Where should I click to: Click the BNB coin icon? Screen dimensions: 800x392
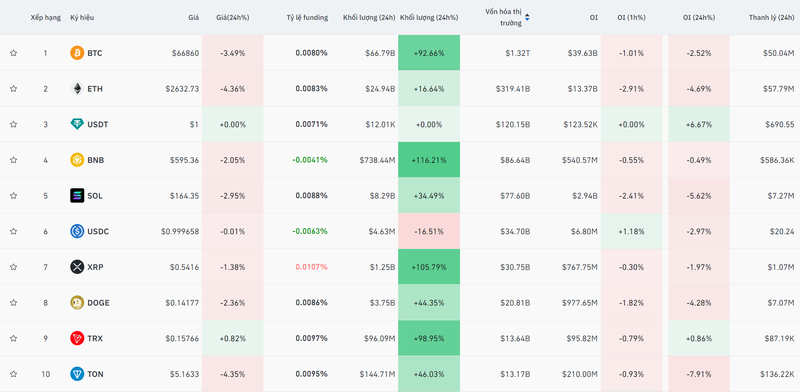pyautogui.click(x=77, y=160)
